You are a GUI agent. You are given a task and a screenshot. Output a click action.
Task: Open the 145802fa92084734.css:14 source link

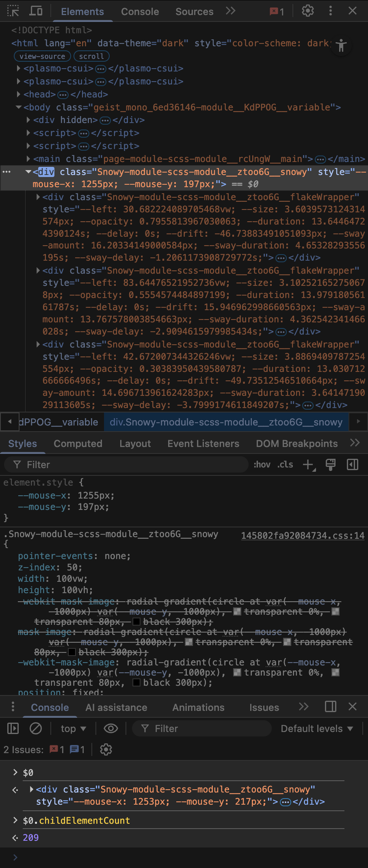point(303,535)
